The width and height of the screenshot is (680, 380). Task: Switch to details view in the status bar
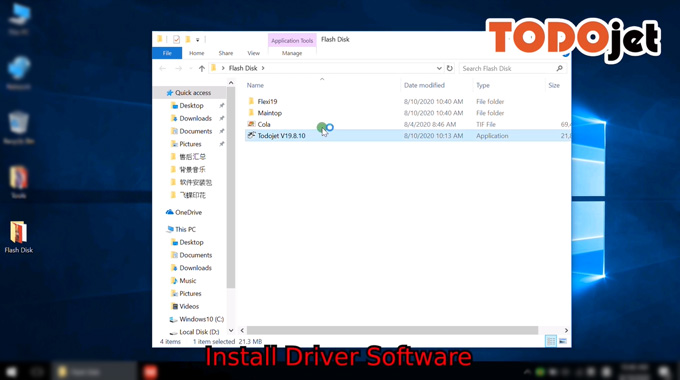point(551,341)
